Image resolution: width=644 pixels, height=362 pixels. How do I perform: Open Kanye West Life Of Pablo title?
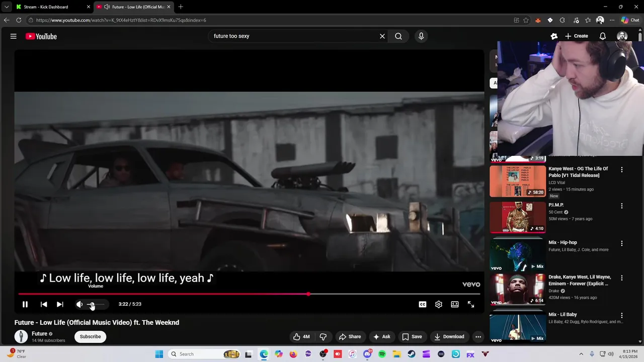pyautogui.click(x=578, y=172)
